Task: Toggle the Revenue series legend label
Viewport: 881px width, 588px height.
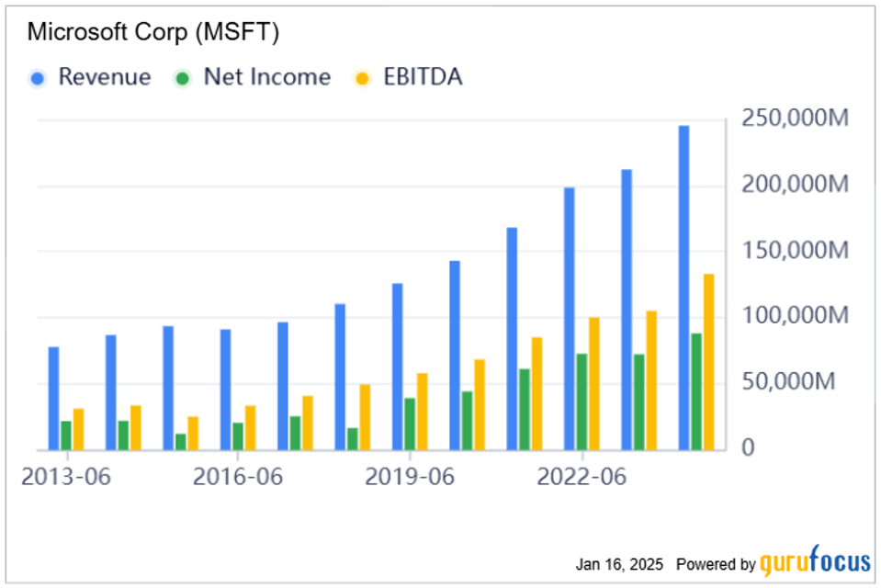Action: point(104,77)
